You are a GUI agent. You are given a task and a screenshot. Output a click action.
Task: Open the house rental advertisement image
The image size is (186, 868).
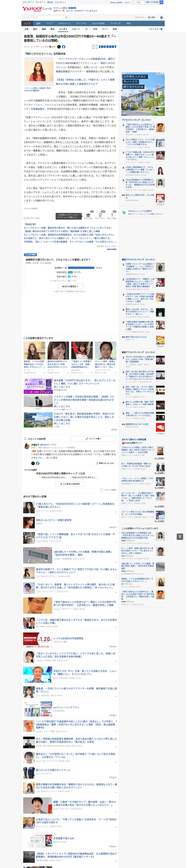[x=143, y=94]
